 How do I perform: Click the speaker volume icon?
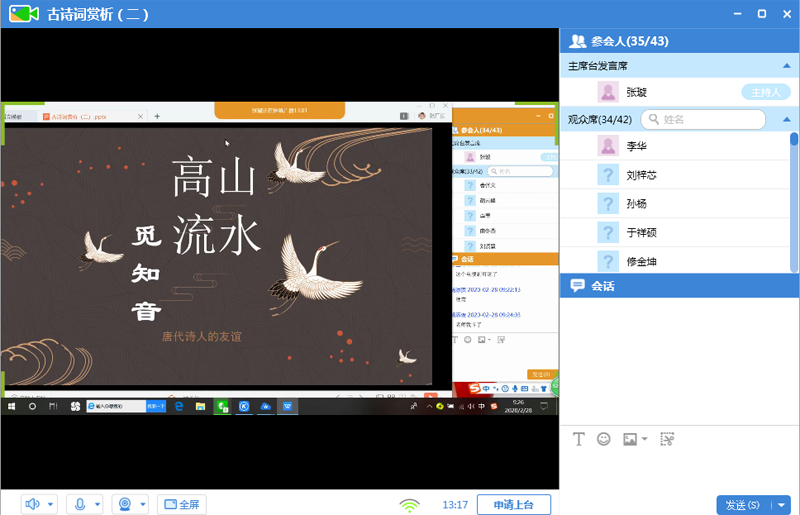32,505
